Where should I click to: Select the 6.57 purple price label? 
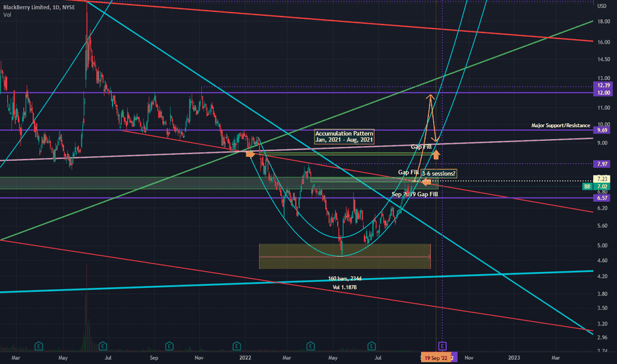point(603,198)
